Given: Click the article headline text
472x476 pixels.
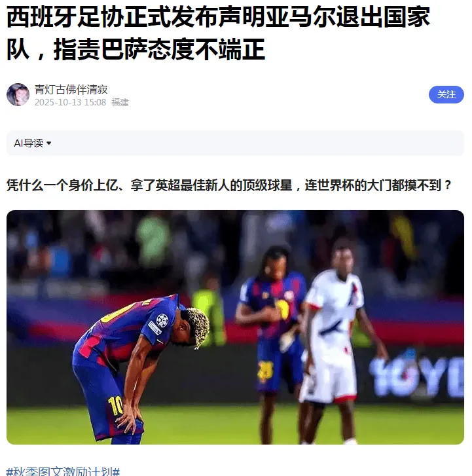Looking at the screenshot, I should pyautogui.click(x=218, y=33).
